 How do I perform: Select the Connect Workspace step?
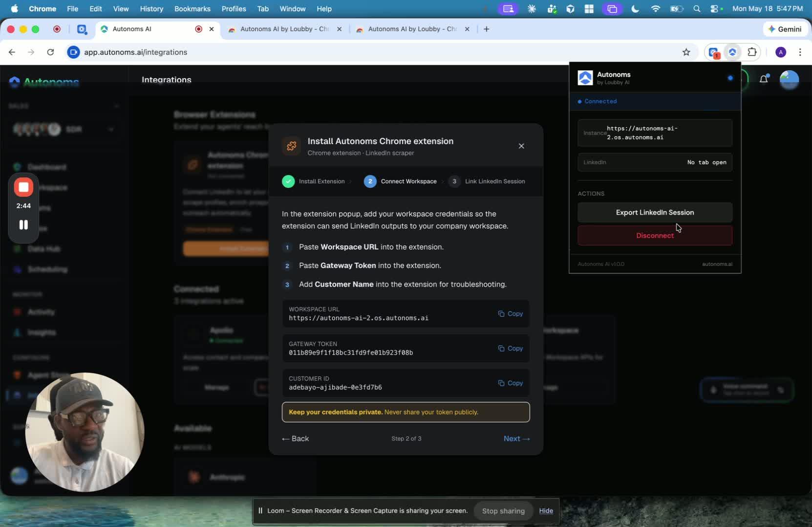coord(400,181)
